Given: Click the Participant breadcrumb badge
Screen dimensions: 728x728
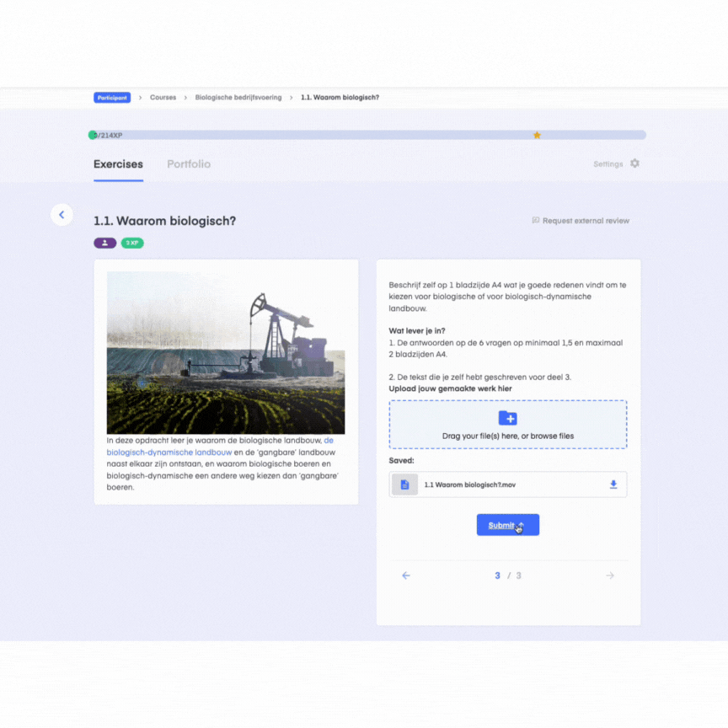Looking at the screenshot, I should [112, 98].
